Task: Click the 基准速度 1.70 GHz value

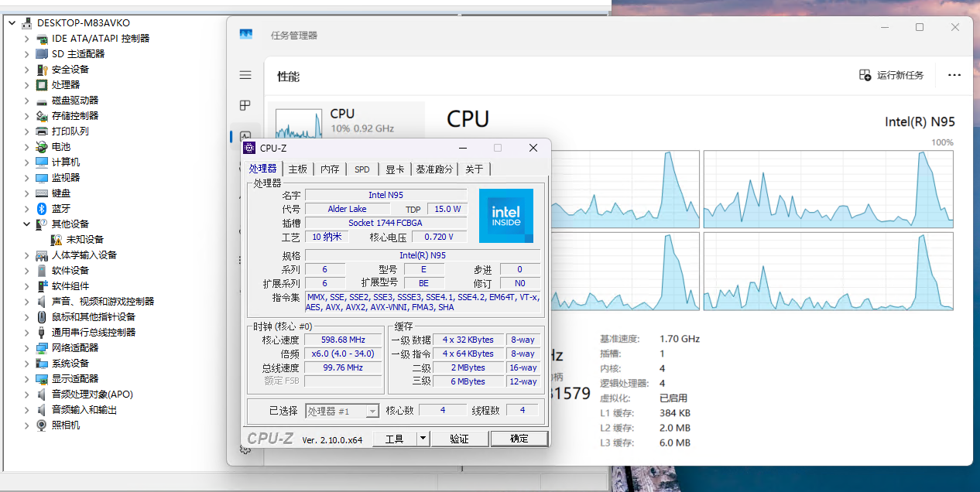Action: (680, 339)
